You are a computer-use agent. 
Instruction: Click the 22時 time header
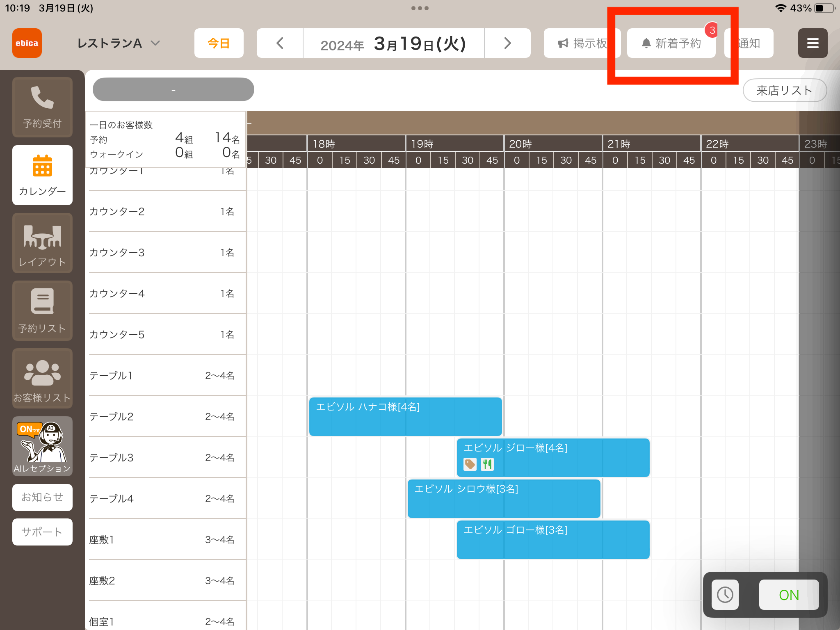[x=750, y=144]
